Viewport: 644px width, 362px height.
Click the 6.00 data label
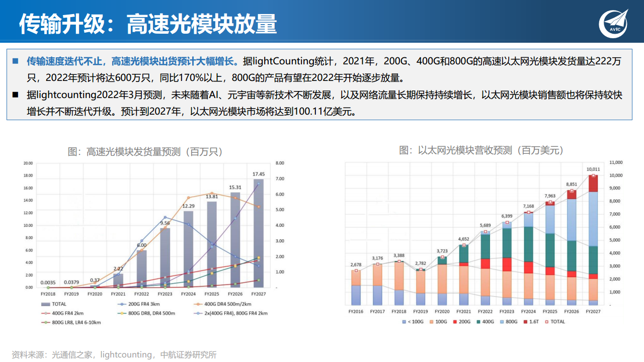pos(141,245)
